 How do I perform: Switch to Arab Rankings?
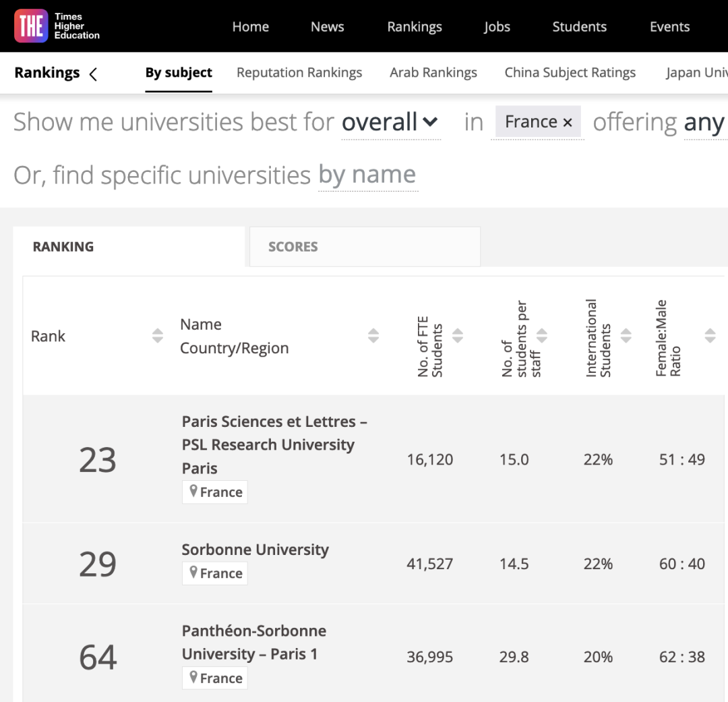point(433,72)
